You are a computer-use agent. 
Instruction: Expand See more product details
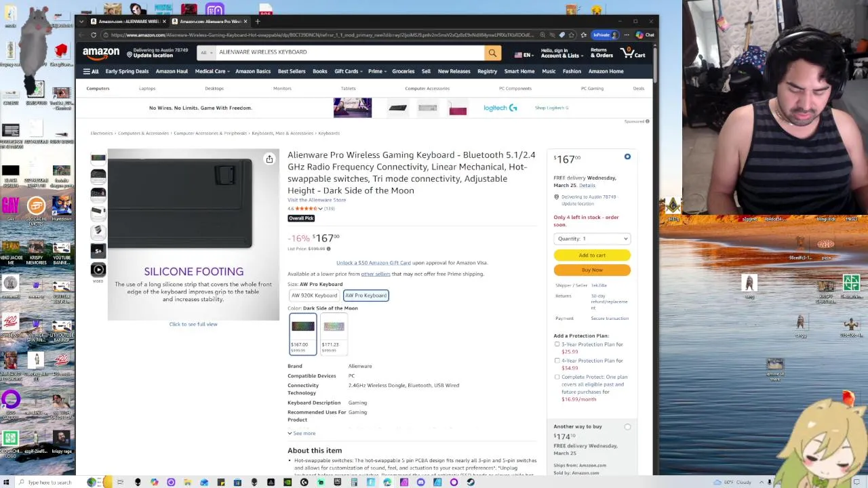point(301,433)
